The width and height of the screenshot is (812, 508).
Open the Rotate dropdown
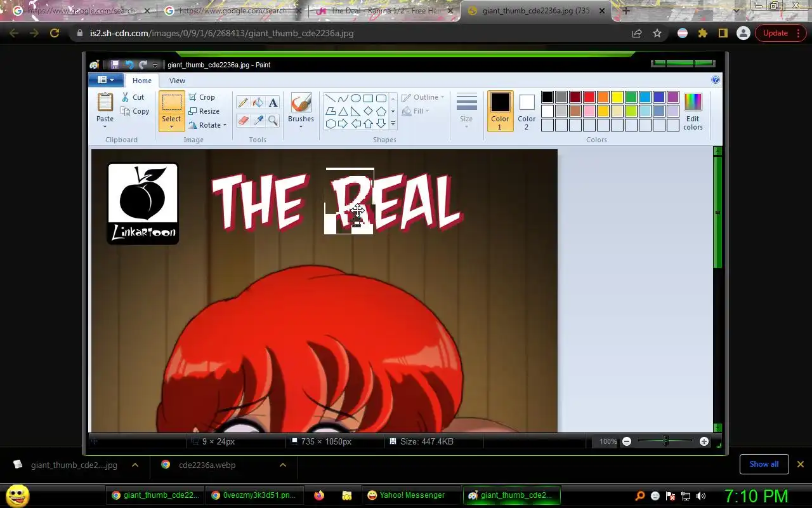207,125
